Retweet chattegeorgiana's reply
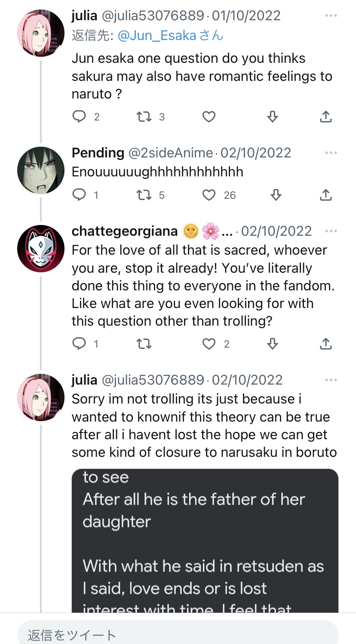356x644 pixels. click(x=144, y=344)
